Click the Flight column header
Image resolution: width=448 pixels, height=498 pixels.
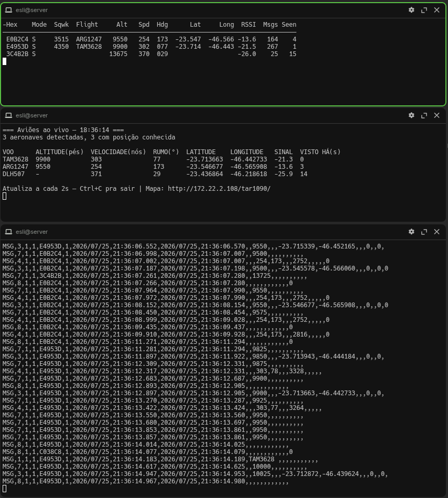[87, 25]
